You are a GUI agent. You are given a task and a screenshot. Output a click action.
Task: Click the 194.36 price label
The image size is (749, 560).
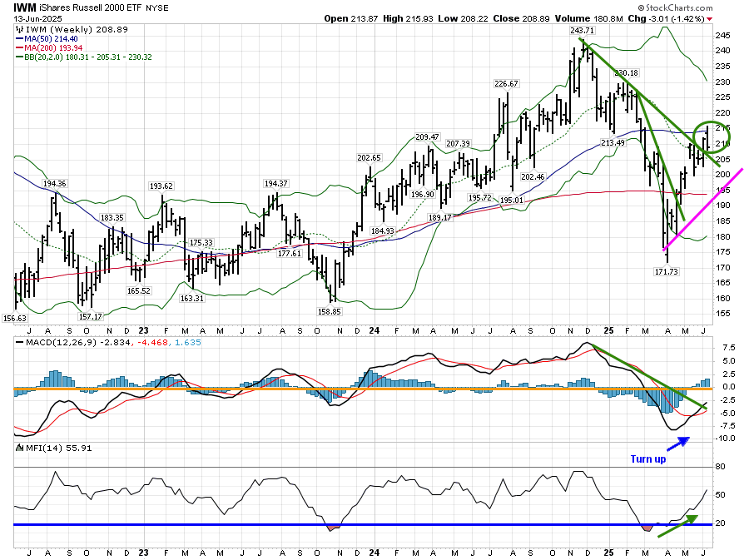pyautogui.click(x=54, y=183)
